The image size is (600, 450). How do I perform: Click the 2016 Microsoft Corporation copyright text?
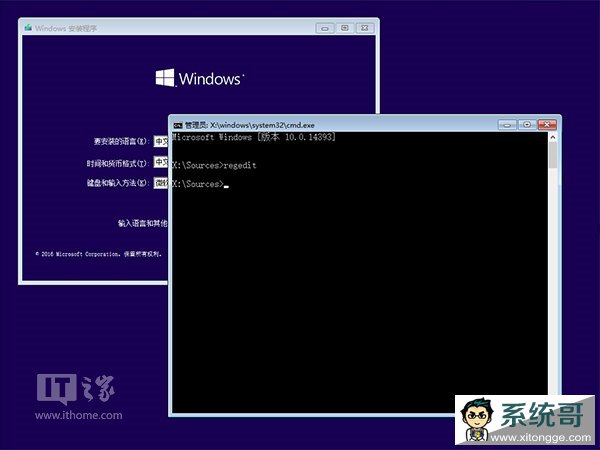[x=98, y=254]
